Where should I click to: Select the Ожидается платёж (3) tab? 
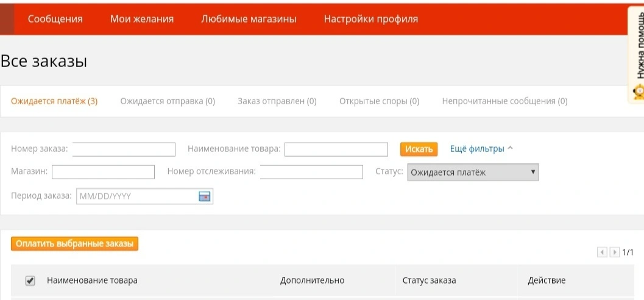click(x=54, y=101)
